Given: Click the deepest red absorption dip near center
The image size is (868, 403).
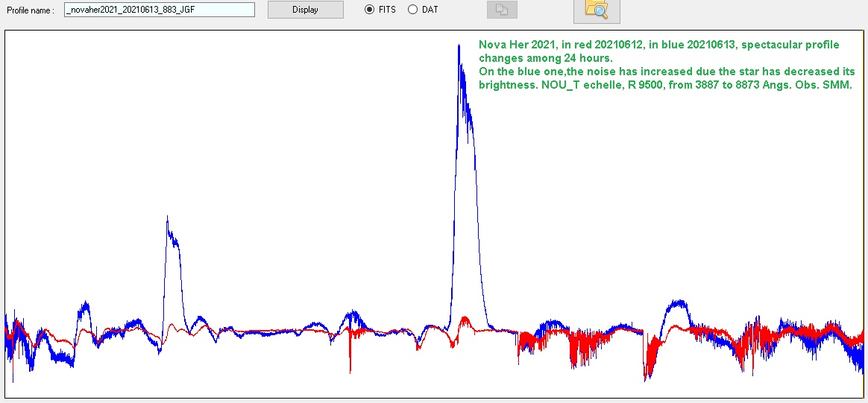Looking at the screenshot, I should pyautogui.click(x=350, y=369).
